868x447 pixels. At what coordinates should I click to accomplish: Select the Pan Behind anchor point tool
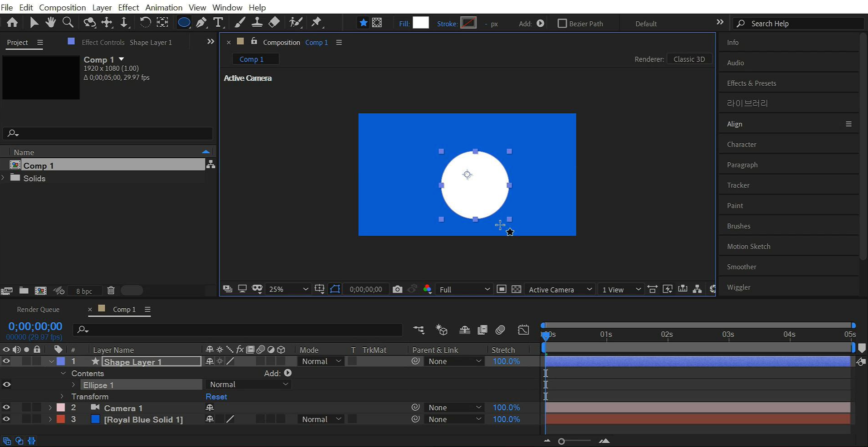pyautogui.click(x=162, y=22)
